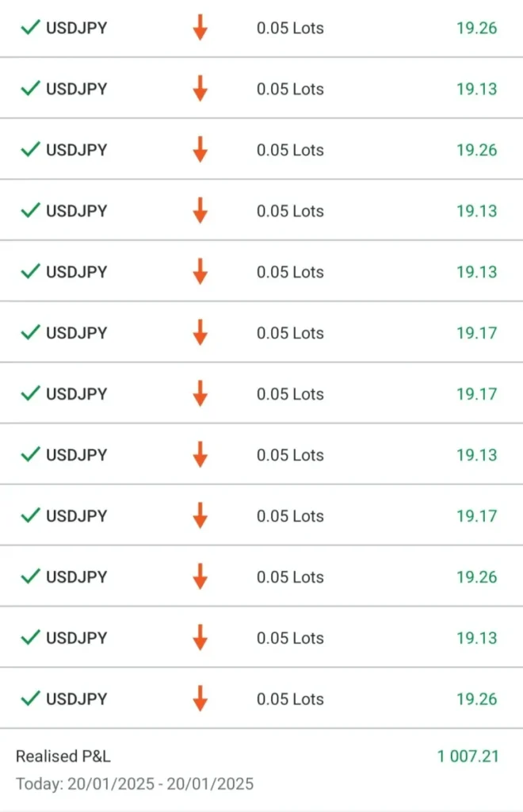This screenshot has width=523, height=812.
Task: Click the green checkmark in the last USDJPY row
Action: tap(30, 699)
